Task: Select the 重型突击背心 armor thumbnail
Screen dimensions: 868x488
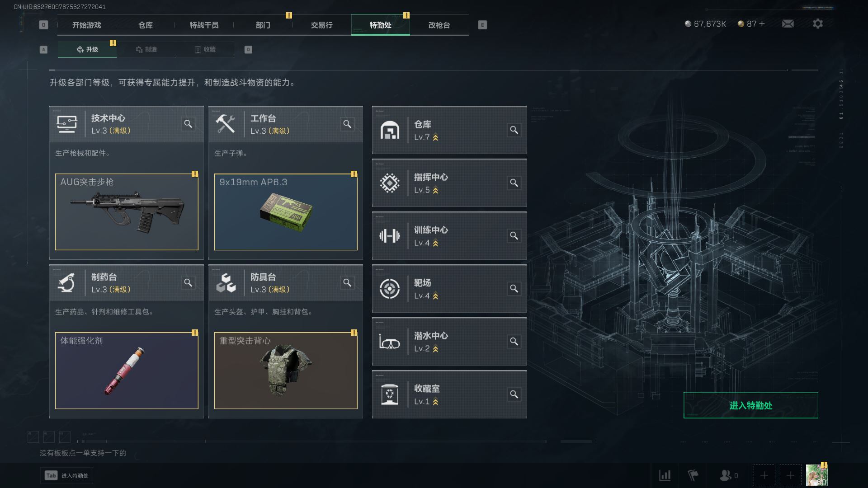Action: point(286,371)
